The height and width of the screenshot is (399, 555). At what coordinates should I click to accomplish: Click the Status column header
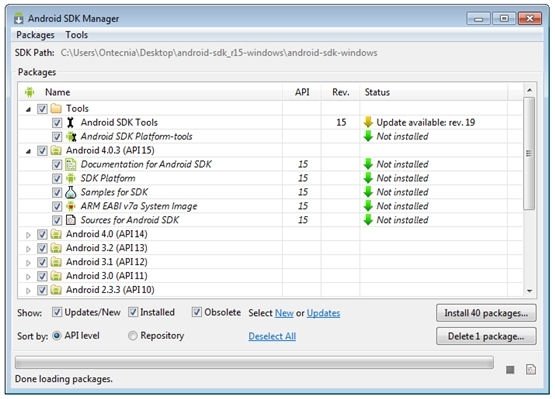click(434, 92)
